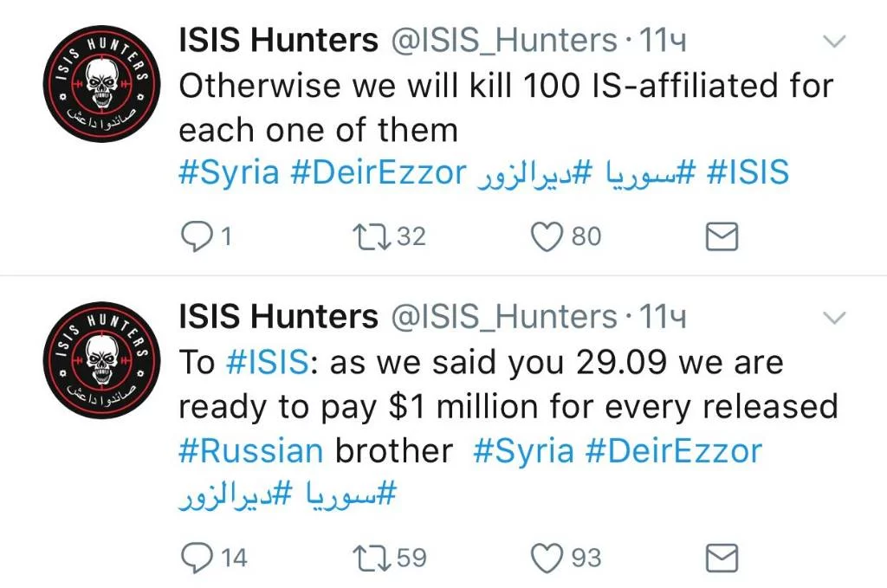The image size is (887, 588).
Task: Open #DeirEzzor hashtag in first tweet
Action: click(378, 173)
